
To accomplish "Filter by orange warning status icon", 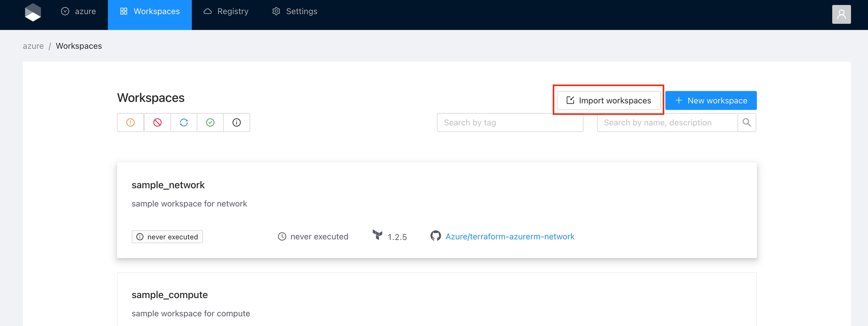I will (130, 123).
